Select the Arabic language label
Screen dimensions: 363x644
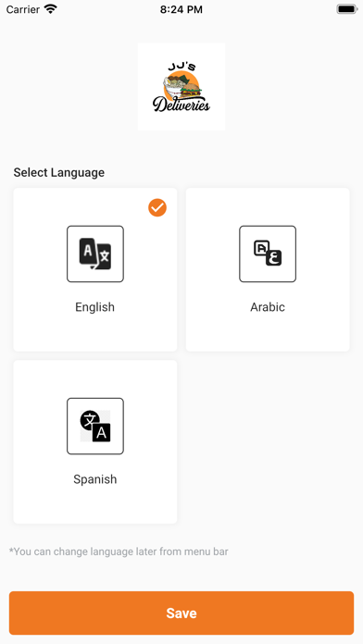pos(268,307)
